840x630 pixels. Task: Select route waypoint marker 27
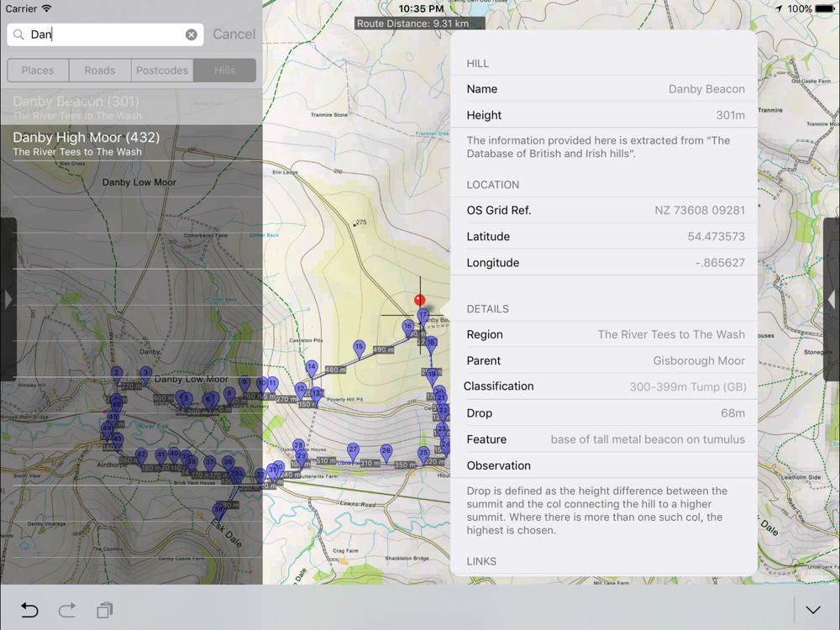click(x=353, y=451)
